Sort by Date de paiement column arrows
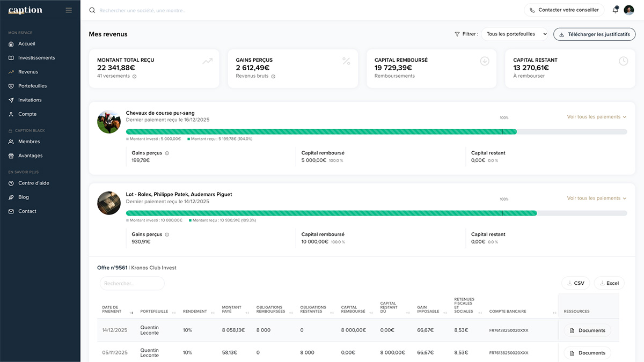The height and width of the screenshot is (362, 644). click(x=131, y=312)
